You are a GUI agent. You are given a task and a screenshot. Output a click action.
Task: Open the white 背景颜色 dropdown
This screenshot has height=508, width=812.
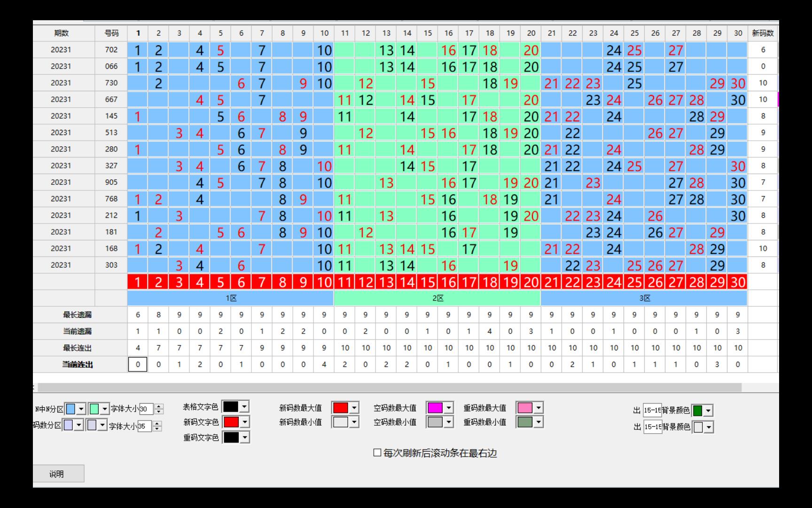(x=709, y=427)
